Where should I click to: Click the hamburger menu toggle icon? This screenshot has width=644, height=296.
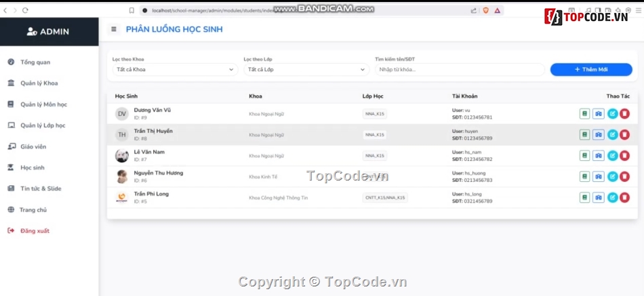coord(114,29)
